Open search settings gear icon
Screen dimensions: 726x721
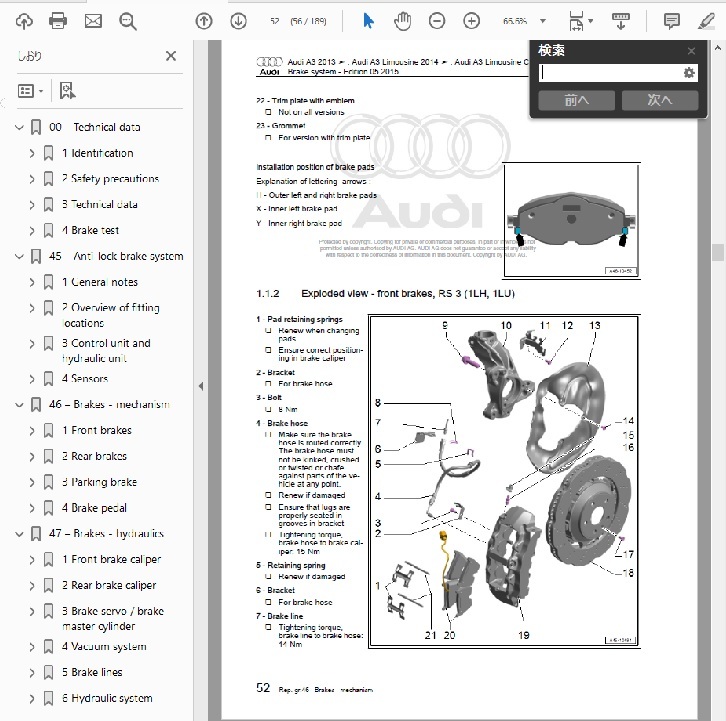pos(689,73)
